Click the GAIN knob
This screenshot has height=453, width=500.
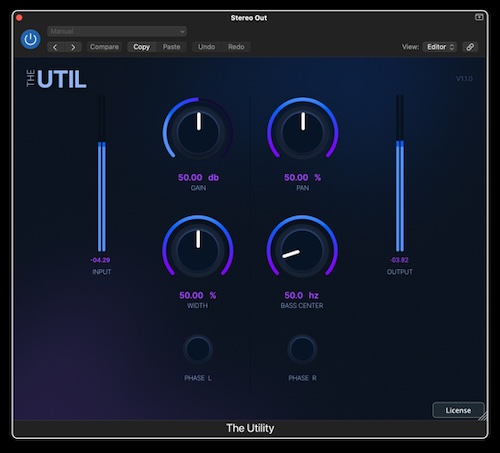[x=198, y=133]
